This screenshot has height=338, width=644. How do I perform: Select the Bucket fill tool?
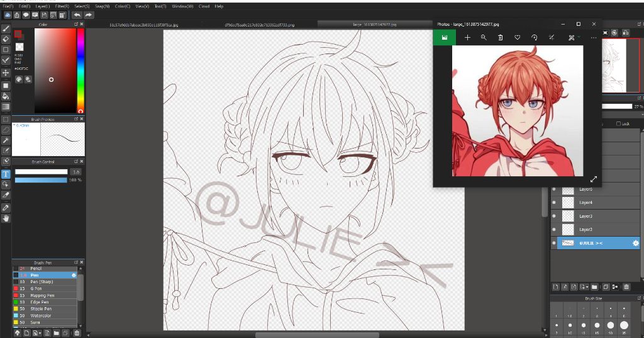tap(6, 96)
